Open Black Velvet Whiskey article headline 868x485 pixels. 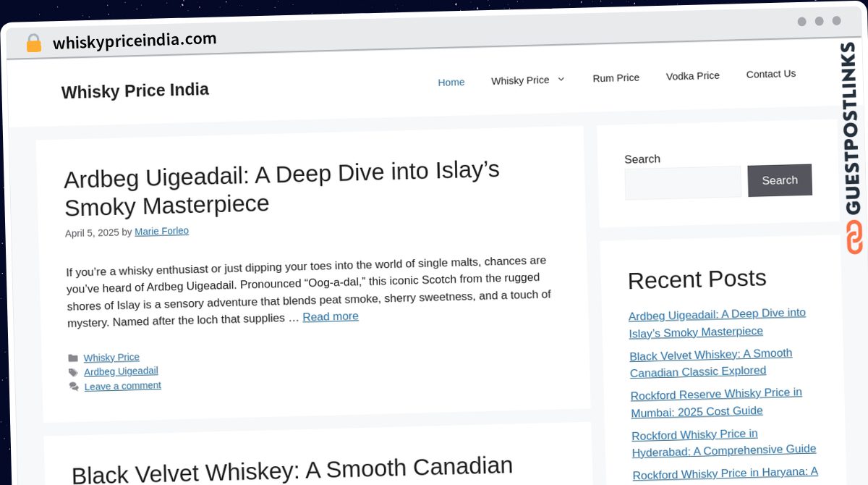[x=292, y=469]
